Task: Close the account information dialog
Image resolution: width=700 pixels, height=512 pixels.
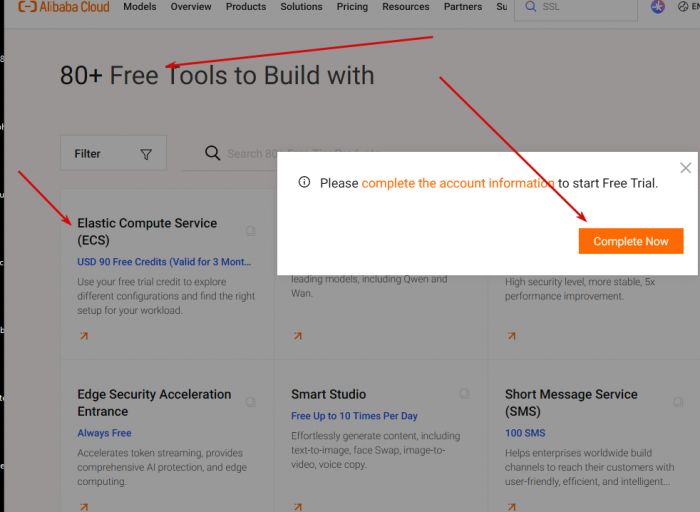Action: tap(685, 168)
